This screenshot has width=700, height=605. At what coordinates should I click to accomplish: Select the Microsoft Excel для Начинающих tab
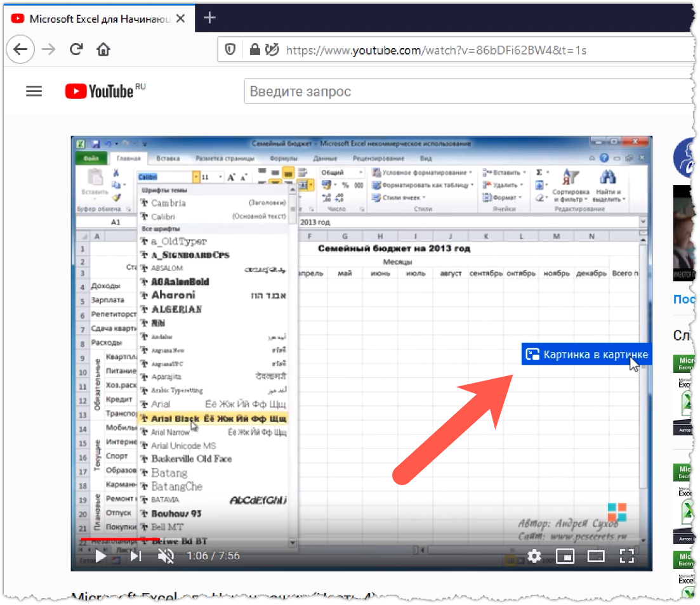pos(98,18)
